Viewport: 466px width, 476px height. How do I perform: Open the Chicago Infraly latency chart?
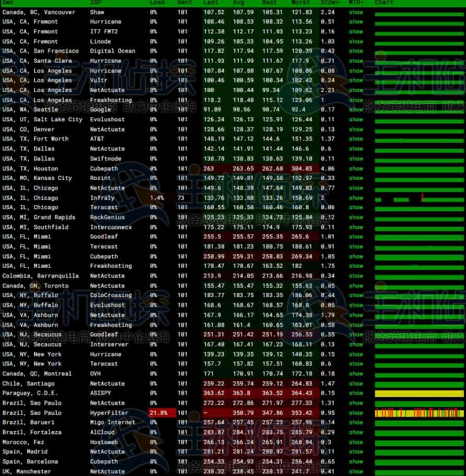(419, 199)
